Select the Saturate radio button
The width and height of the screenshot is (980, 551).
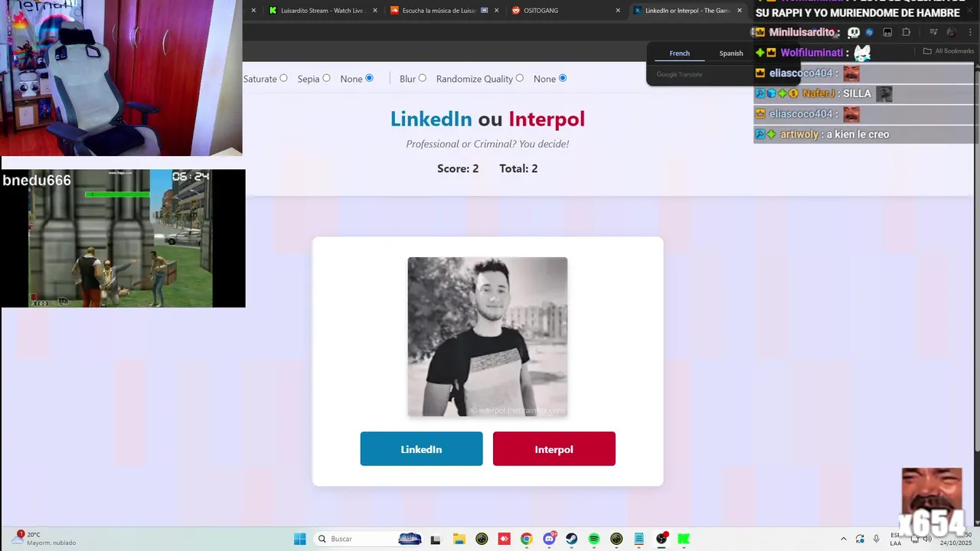283,78
